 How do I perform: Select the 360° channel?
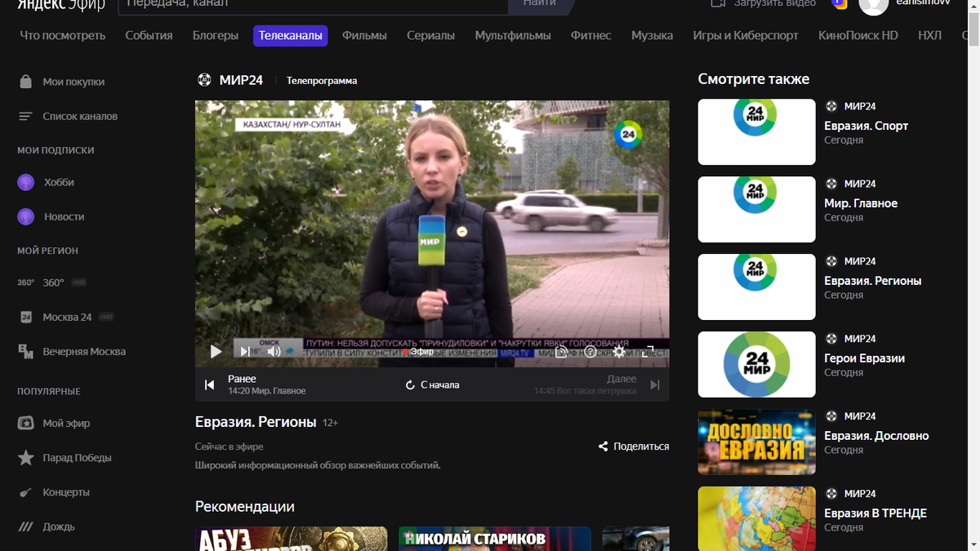pos(52,282)
